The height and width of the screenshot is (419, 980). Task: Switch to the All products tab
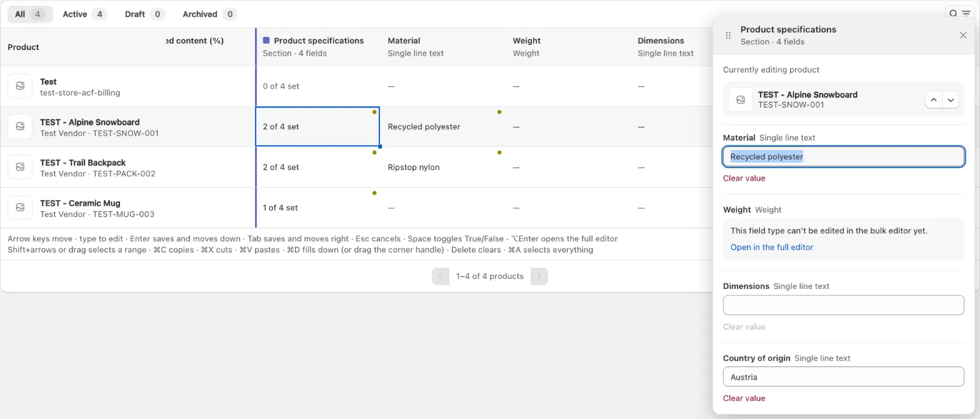coord(30,14)
